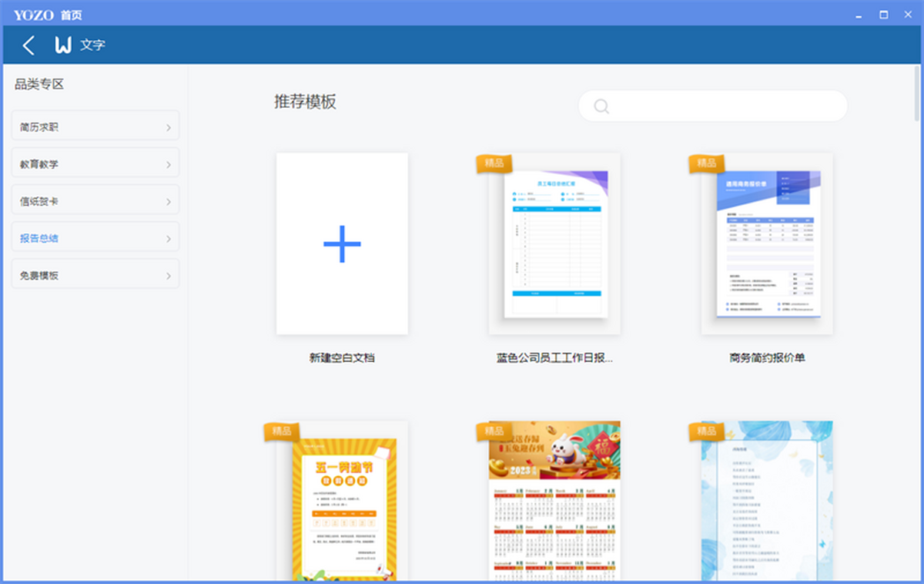Click the vertical scrollbar on the right
The image size is (924, 584).
pos(916,92)
